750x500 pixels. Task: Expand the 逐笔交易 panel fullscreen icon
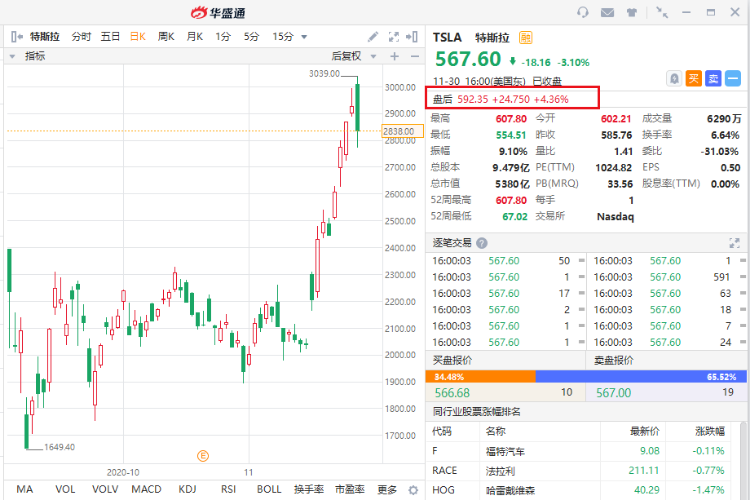(734, 243)
